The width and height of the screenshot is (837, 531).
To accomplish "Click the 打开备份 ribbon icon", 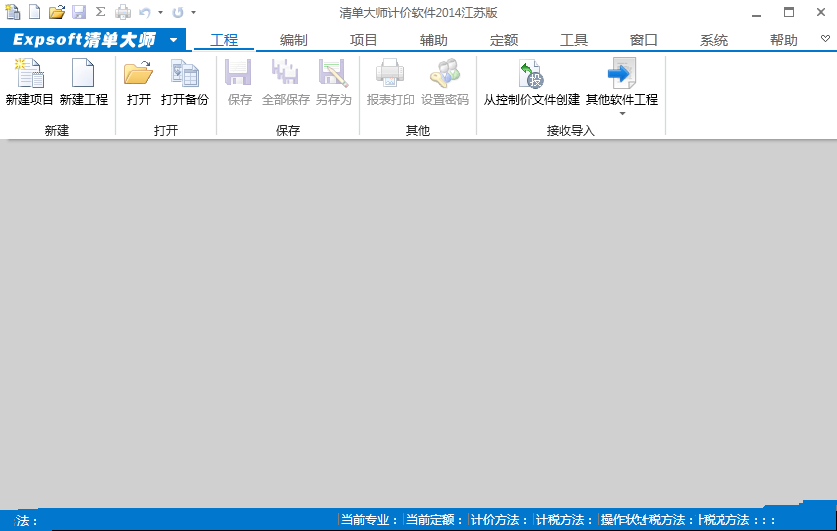I will point(185,73).
